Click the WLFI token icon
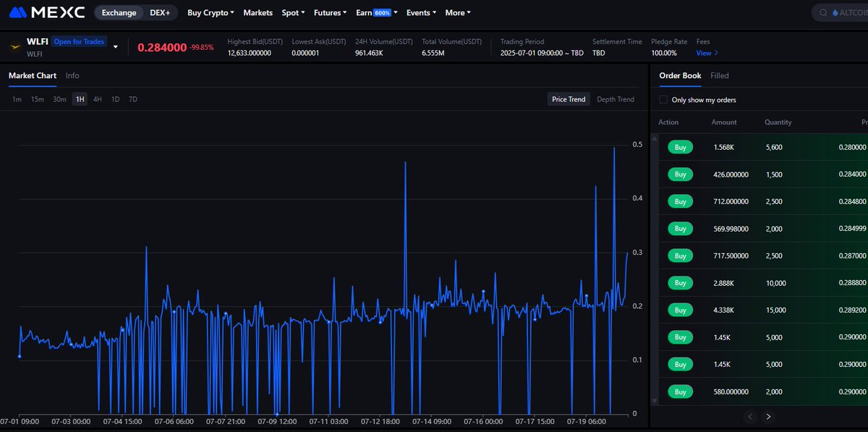Viewport: 868px width, 432px height. (14, 47)
